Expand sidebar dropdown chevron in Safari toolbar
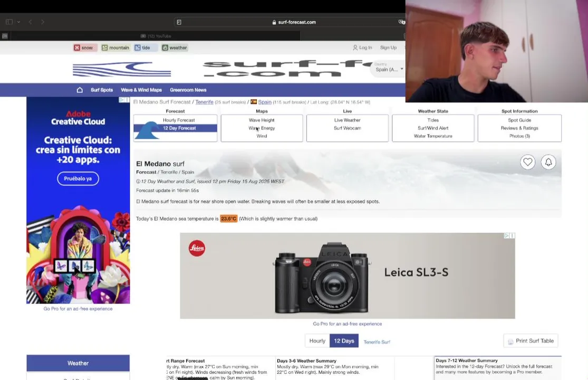Viewport: 588px width, 380px height. pyautogui.click(x=19, y=22)
